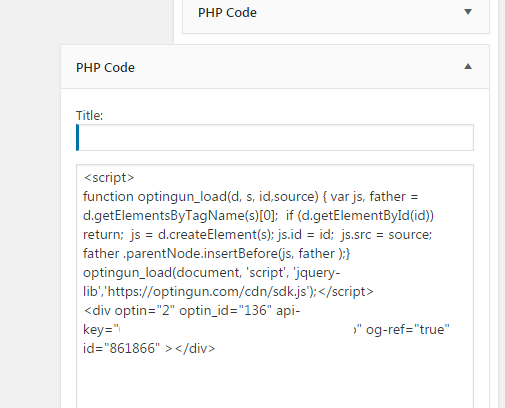Screen dimensions: 505x408
Task: Click the line starting with '<div optin="2"'
Action: 192,311
